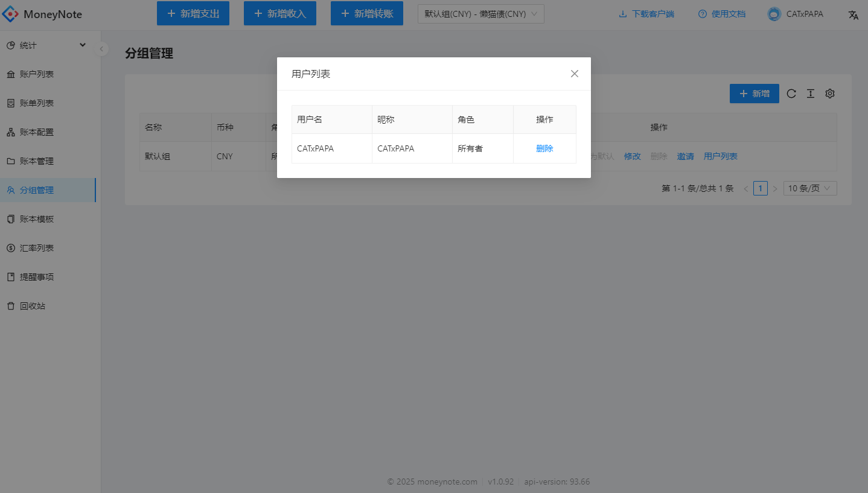Viewport: 868px width, 493px height.
Task: Click the 昵称 column header
Action: (x=412, y=119)
